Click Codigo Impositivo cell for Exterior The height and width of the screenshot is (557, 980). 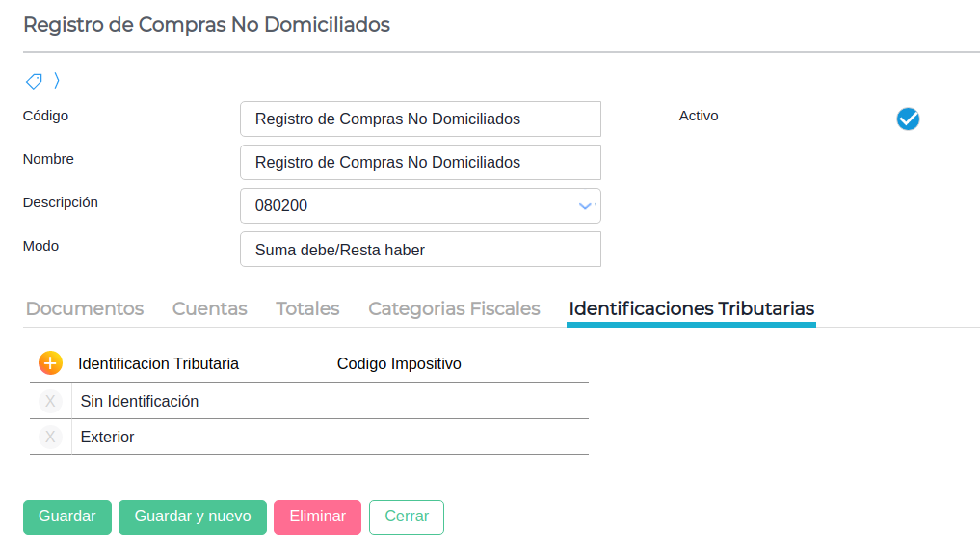click(459, 437)
